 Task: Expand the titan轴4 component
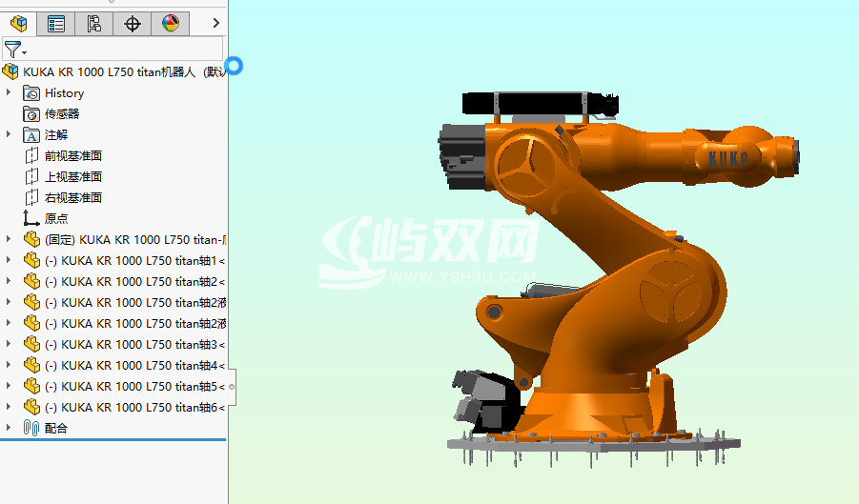tap(9, 364)
